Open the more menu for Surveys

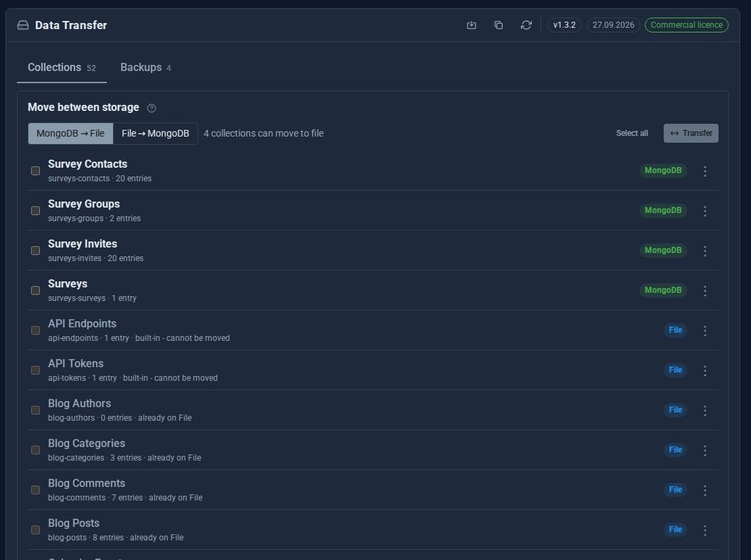click(705, 291)
